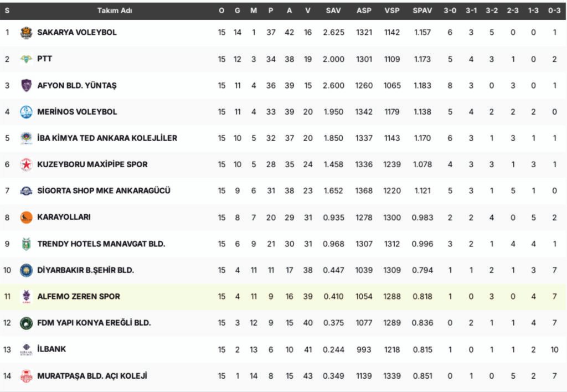The width and height of the screenshot is (567, 392).
Task: Select the FDM Yapı Konya Ereğli logo
Action: tap(26, 323)
